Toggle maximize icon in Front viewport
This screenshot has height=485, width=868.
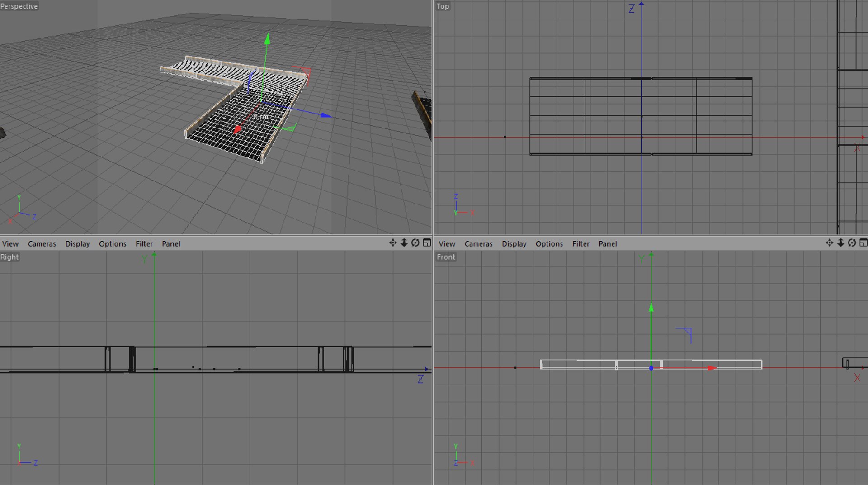click(863, 243)
